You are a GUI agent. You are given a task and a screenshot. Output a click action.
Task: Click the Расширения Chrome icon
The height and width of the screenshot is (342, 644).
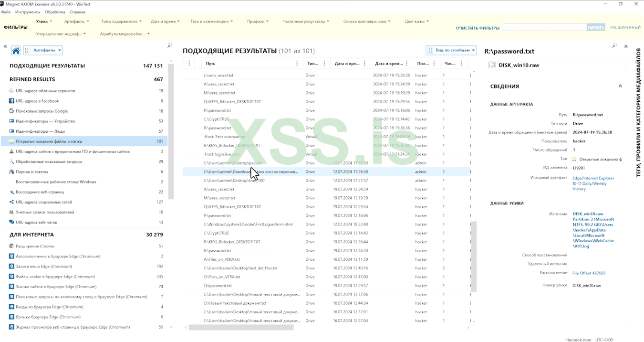click(11, 246)
